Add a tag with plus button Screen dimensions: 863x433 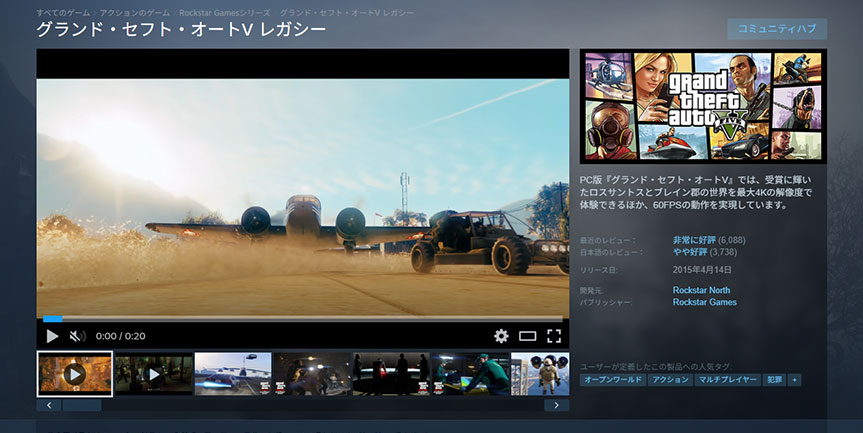[x=794, y=380]
